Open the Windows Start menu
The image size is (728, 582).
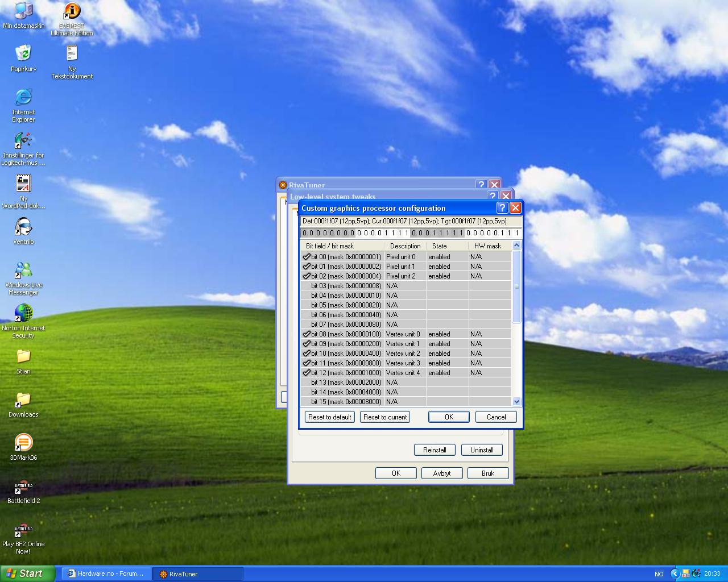coord(28,573)
